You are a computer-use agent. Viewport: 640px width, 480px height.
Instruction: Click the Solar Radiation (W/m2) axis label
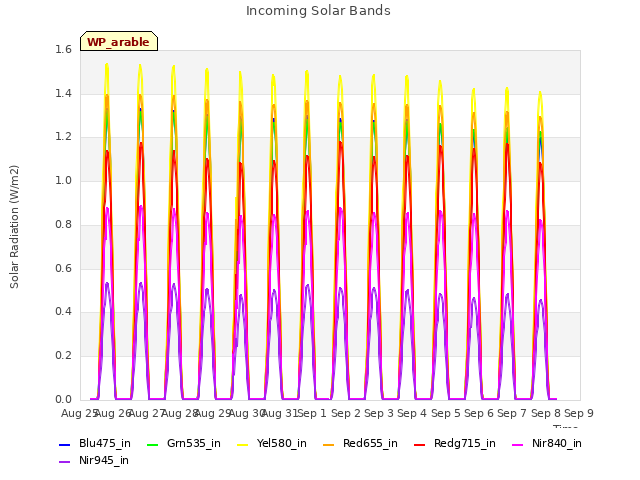14,227
